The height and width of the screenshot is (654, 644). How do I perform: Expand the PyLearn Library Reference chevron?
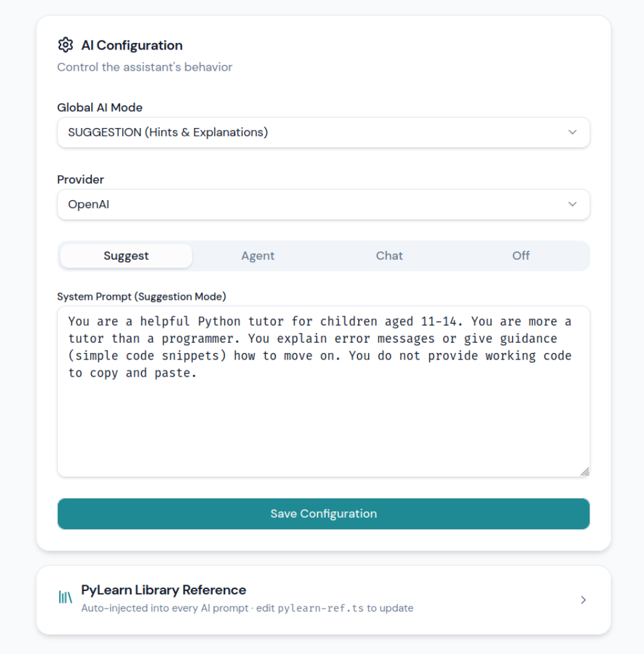[583, 600]
